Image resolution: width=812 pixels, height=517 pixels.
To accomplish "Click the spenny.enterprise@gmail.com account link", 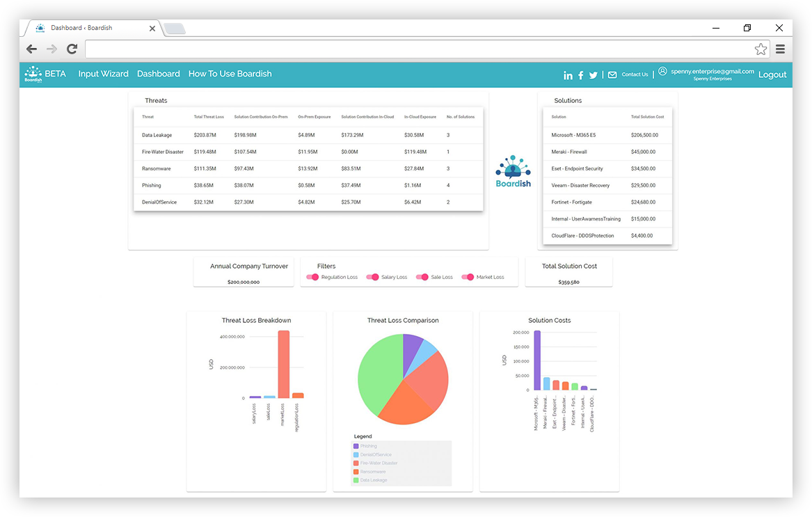I will pyautogui.click(x=712, y=72).
